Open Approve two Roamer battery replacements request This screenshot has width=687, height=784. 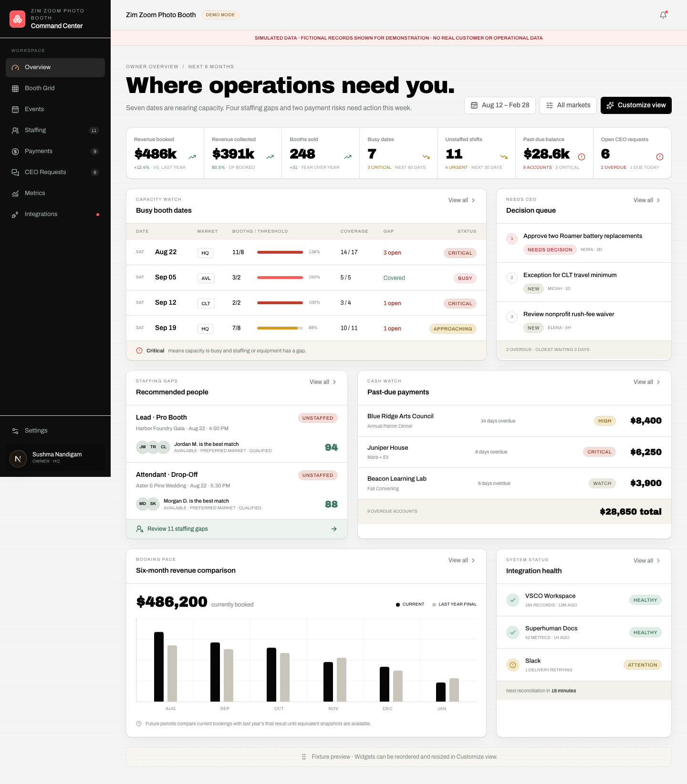pyautogui.click(x=584, y=243)
